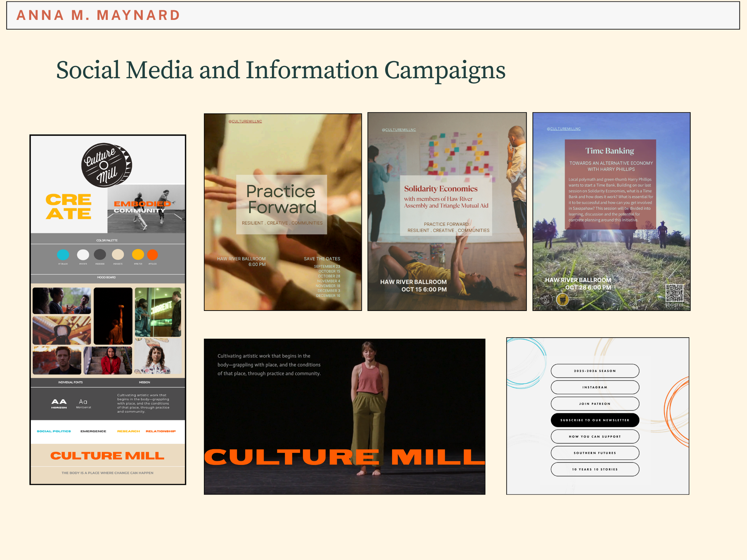Click Anna M. Maynard header name
This screenshot has width=747, height=560.
tap(98, 15)
